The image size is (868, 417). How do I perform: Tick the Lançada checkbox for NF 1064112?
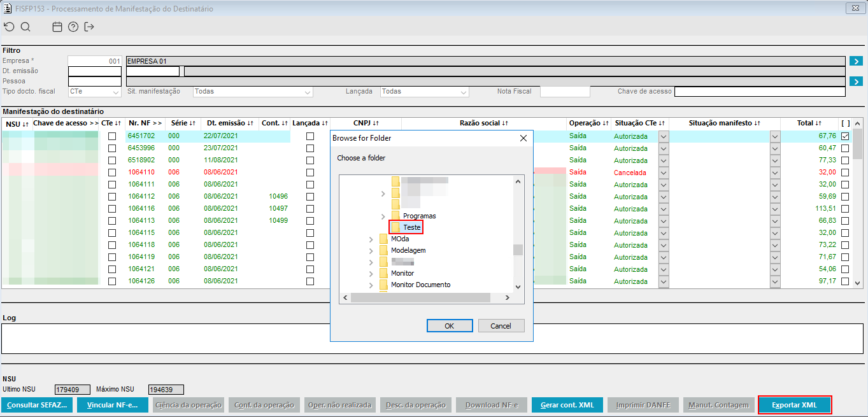click(x=310, y=197)
